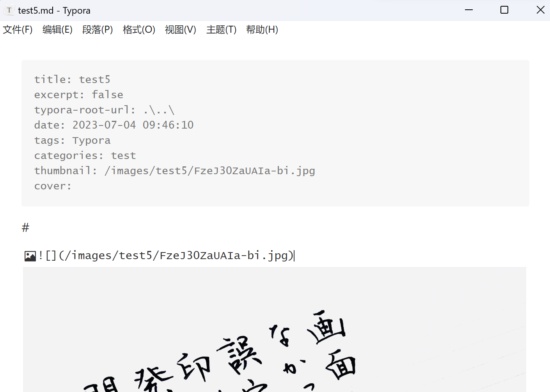The image size is (550, 392).
Task: Click the 'excerpt: false' front matter line
Action: click(78, 95)
